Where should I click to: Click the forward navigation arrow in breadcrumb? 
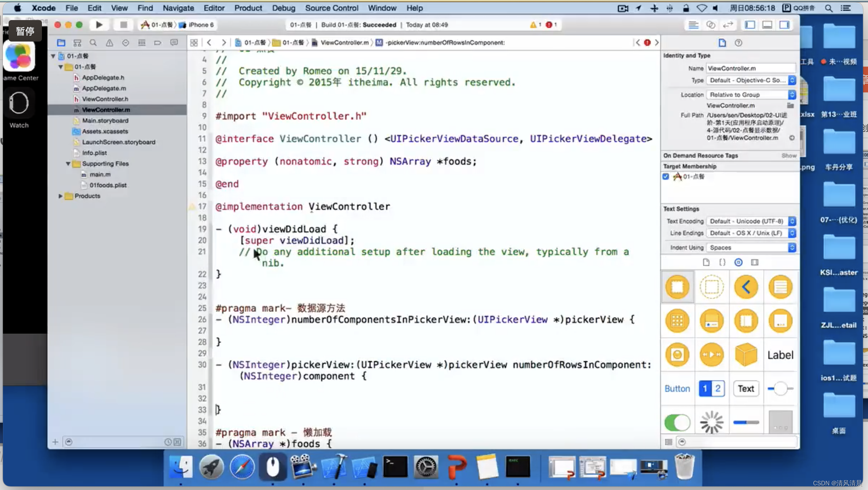tap(224, 42)
